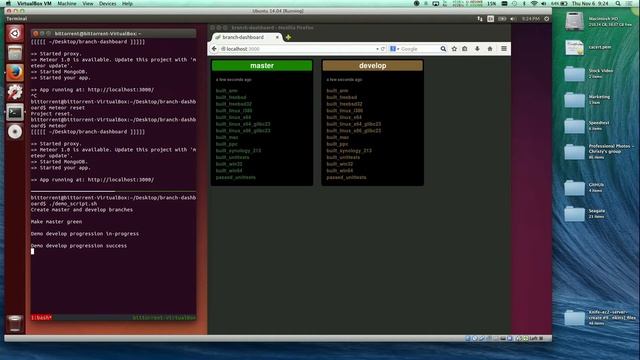This screenshot has height=360, width=640.
Task: Open the URL history dropdown arrow
Action: [377, 49]
